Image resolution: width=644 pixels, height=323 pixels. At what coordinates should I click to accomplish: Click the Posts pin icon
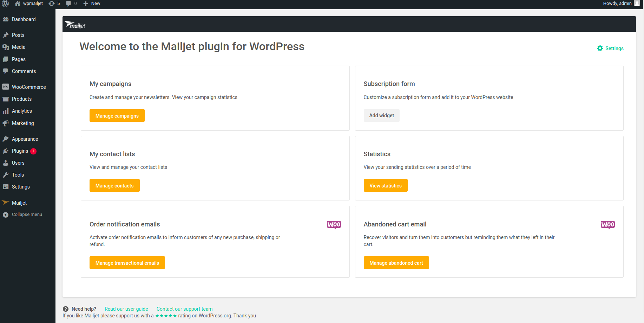coord(6,35)
